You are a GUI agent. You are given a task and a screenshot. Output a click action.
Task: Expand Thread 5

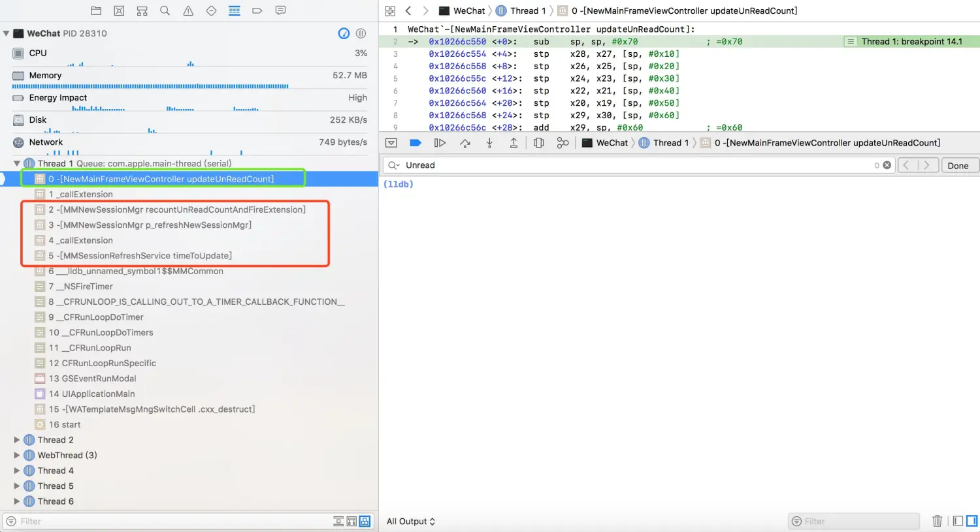click(x=17, y=486)
